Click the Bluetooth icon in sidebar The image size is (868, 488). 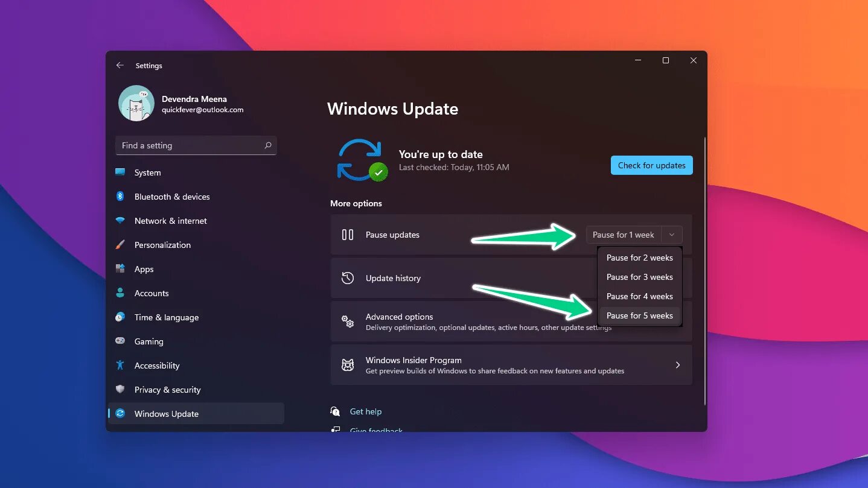click(x=120, y=197)
